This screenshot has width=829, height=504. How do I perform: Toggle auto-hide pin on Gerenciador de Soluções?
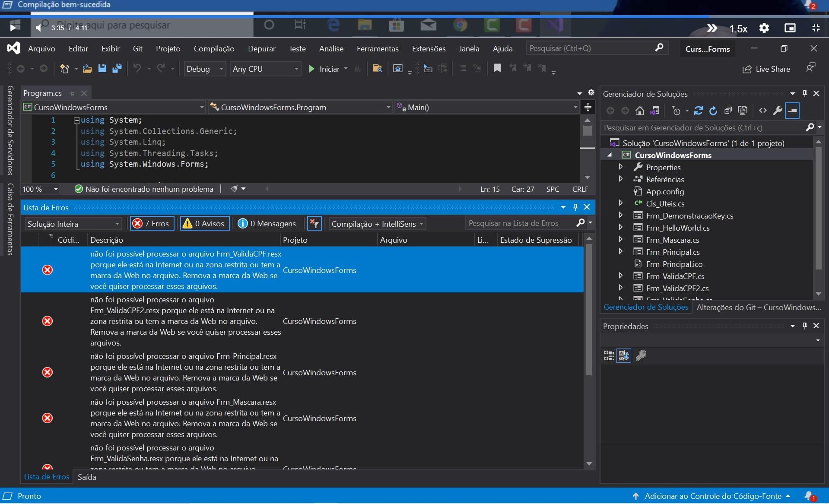[x=804, y=93]
